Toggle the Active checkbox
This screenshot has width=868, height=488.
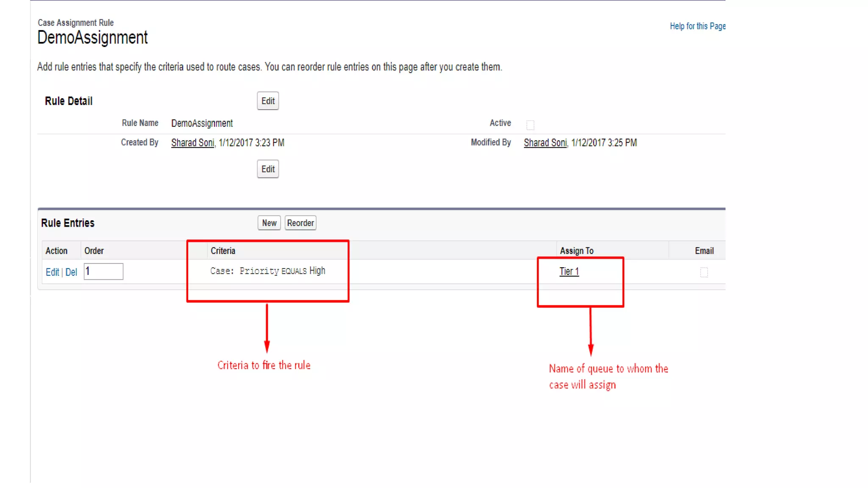[530, 125]
